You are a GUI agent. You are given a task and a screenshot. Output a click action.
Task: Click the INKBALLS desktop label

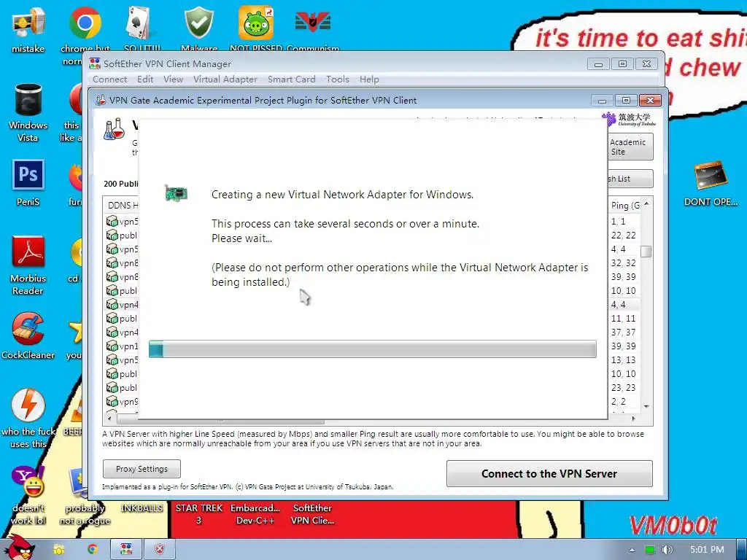[142, 508]
